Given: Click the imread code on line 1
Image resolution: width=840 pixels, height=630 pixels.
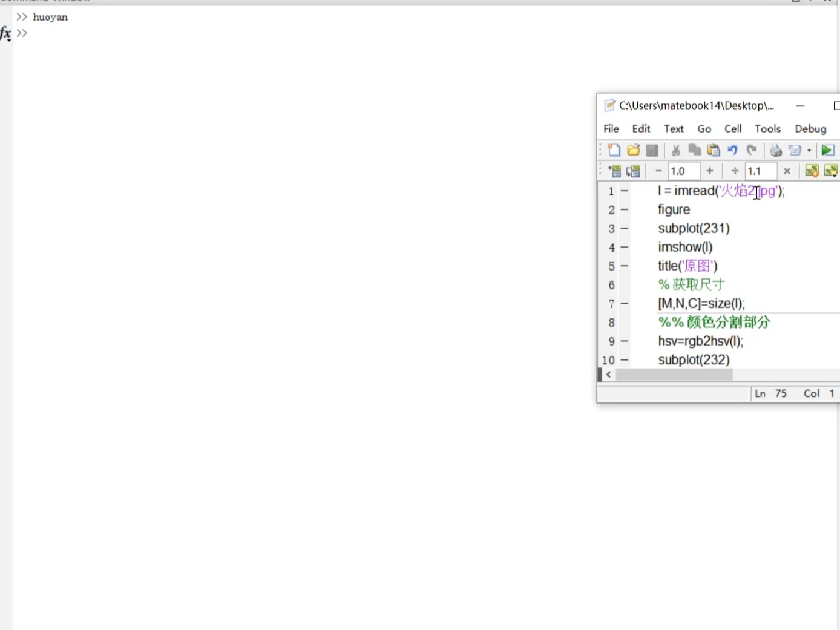Looking at the screenshot, I should pos(721,191).
